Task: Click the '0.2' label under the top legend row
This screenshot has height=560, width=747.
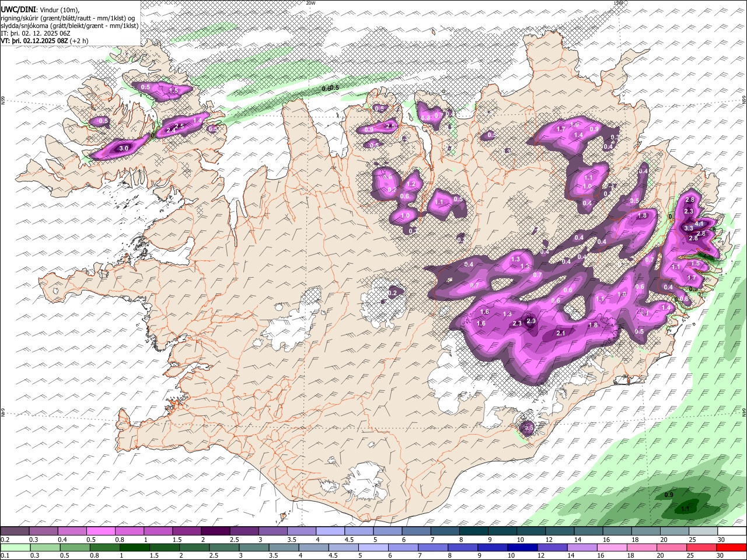Action: [x=4, y=540]
